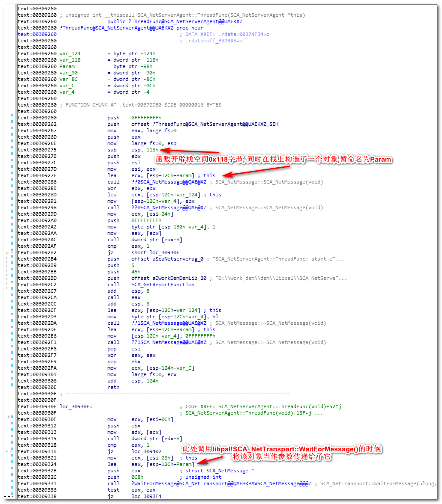Click 'add esp, 124h' instruction
The image size is (442, 504).
click(x=133, y=382)
